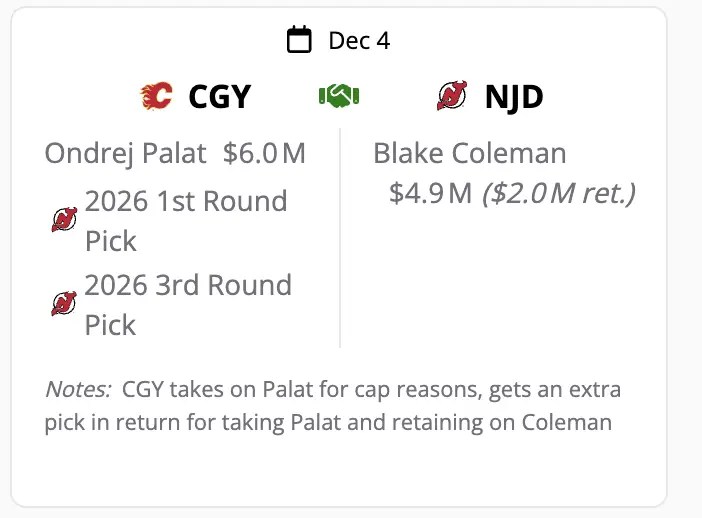This screenshot has height=518, width=702.
Task: Click the CGY team abbreviation
Action: tap(219, 96)
